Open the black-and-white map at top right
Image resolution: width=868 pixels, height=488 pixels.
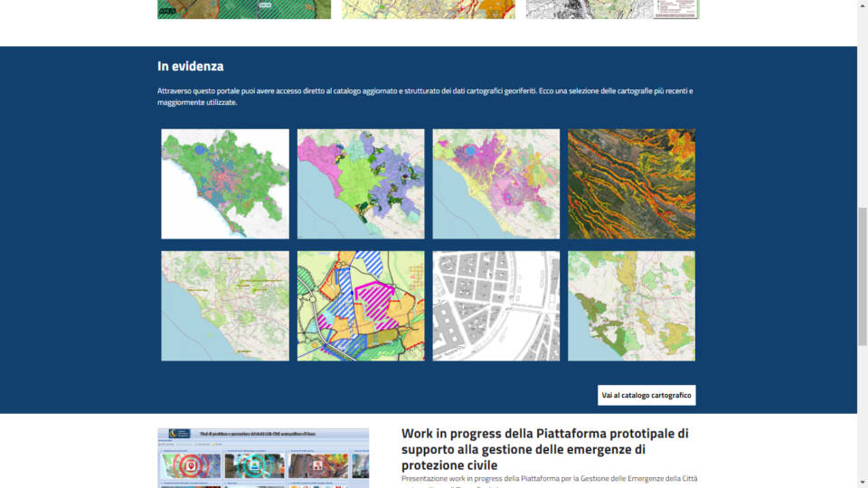click(612, 9)
